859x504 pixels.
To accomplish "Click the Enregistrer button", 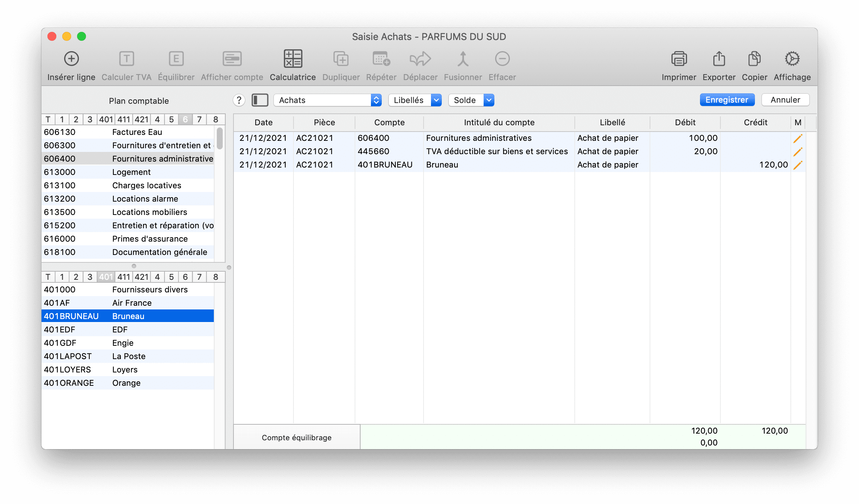I will pos(727,100).
